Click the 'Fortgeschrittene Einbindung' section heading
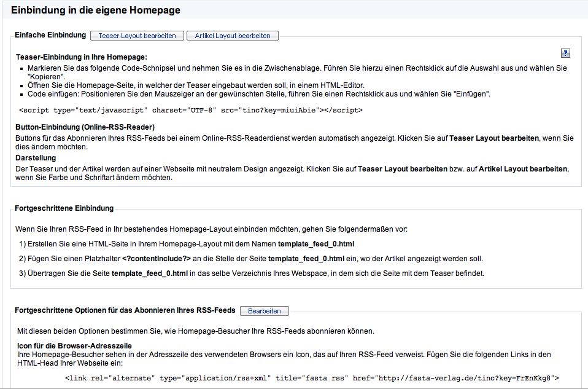The height and width of the screenshot is (389, 588). [64, 209]
